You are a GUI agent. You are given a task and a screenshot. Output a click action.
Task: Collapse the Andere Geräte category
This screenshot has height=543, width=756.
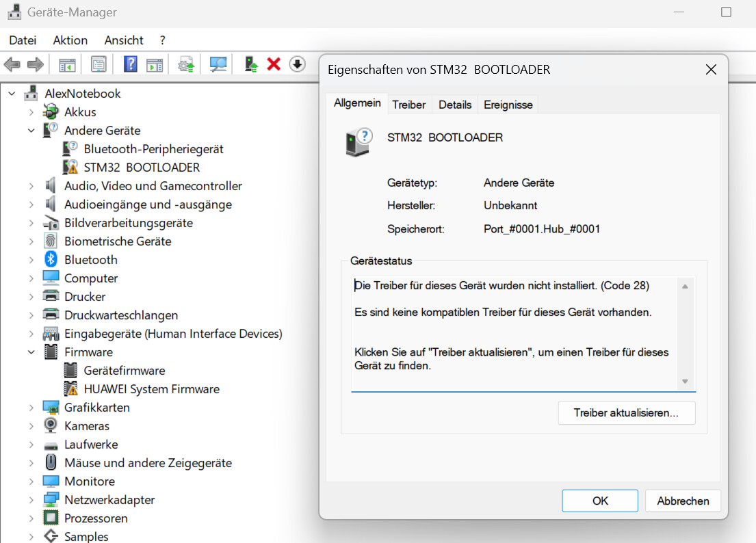30,130
